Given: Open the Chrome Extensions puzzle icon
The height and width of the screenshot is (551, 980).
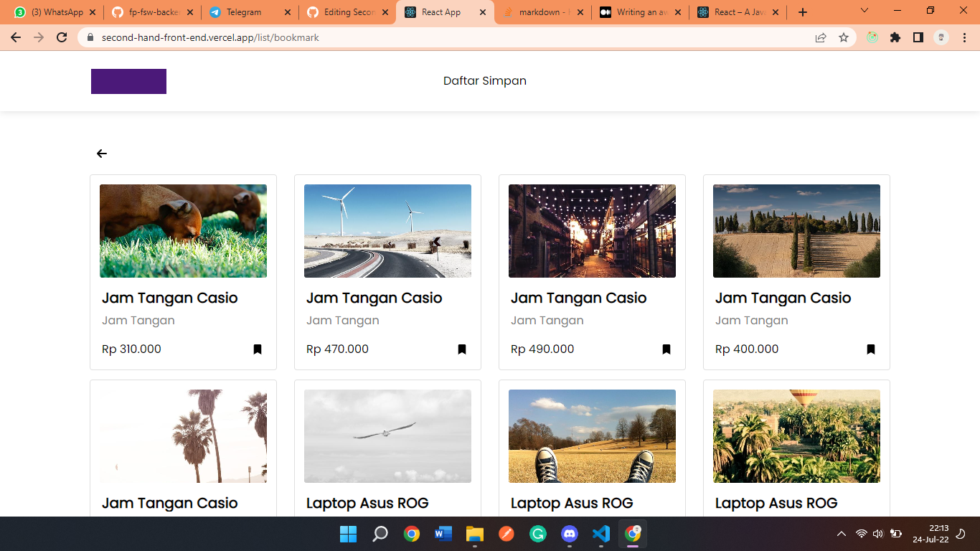Looking at the screenshot, I should [895, 37].
